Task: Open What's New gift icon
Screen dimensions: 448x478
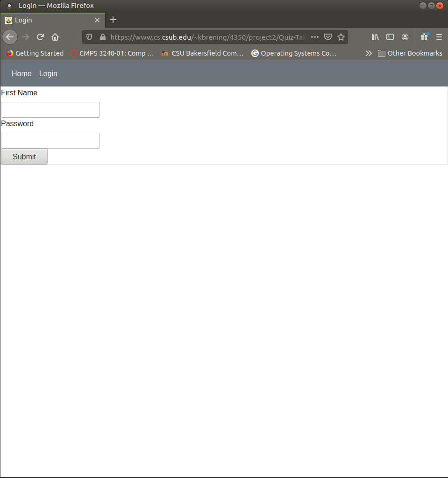Action: [x=424, y=37]
